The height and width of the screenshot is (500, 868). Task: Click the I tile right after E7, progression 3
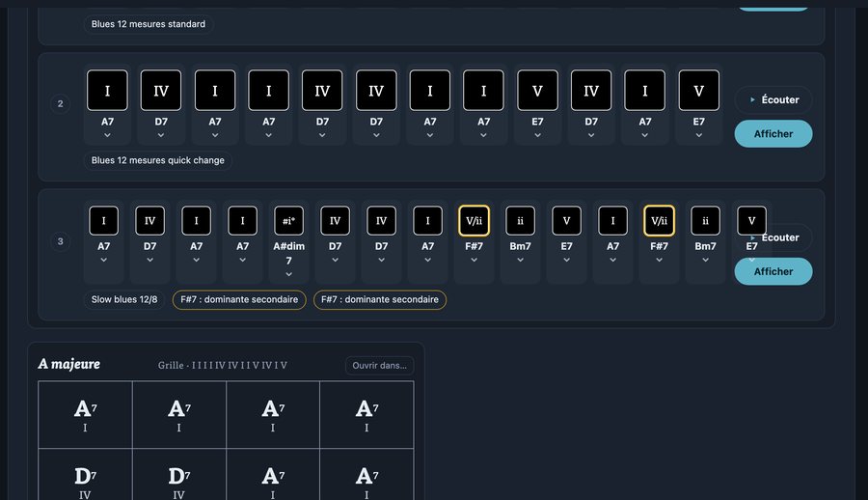point(612,221)
